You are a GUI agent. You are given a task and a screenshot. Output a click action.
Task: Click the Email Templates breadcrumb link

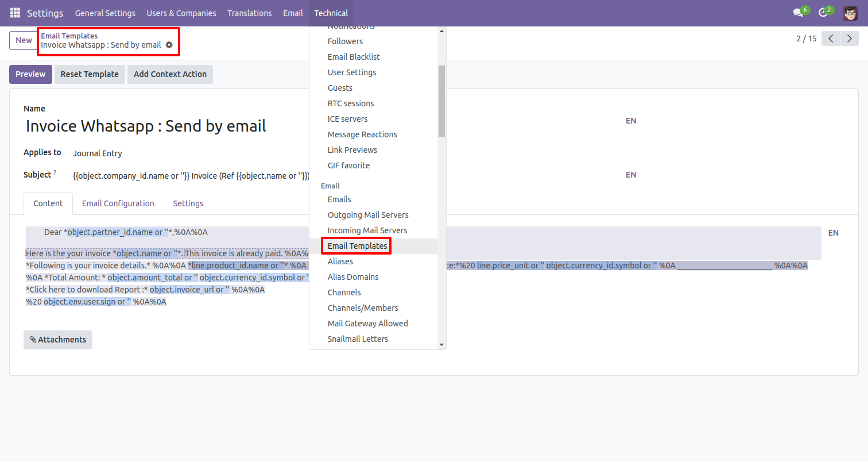click(69, 36)
